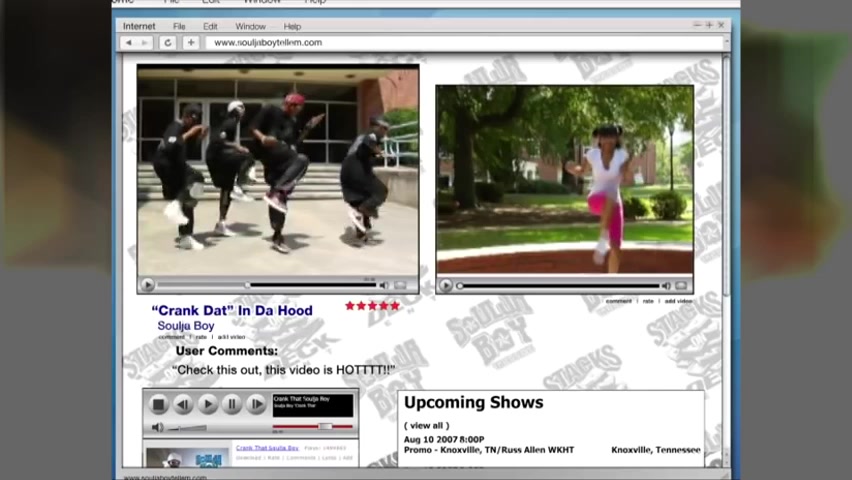Open the Edit menu in the browser
The height and width of the screenshot is (480, 852).
click(x=210, y=26)
